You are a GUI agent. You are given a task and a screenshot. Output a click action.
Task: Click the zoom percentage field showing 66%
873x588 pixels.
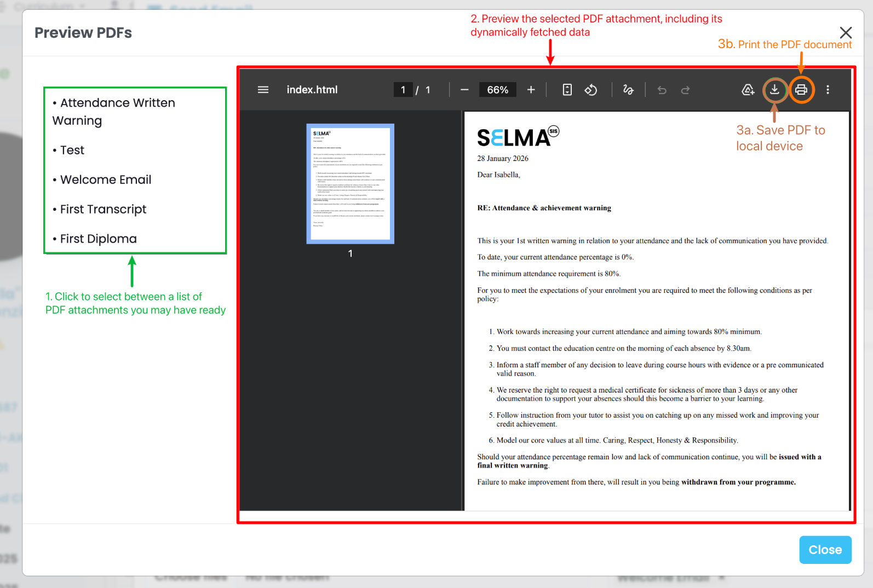pos(497,90)
